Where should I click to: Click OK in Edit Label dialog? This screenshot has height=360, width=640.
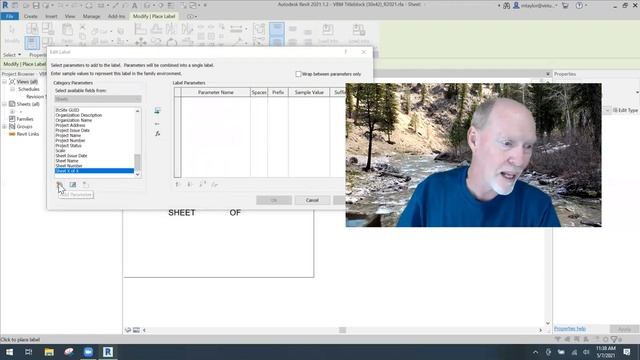(274, 200)
